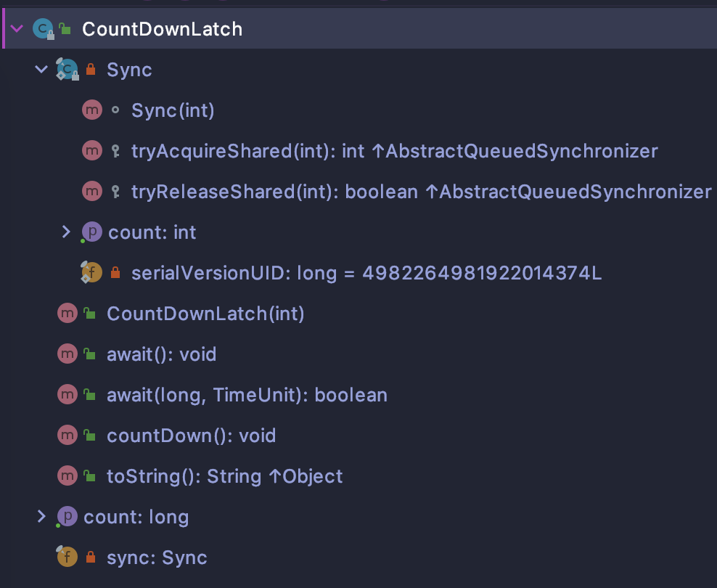The width and height of the screenshot is (717, 588).
Task: Select the Sync(int) constructor
Action: [173, 110]
